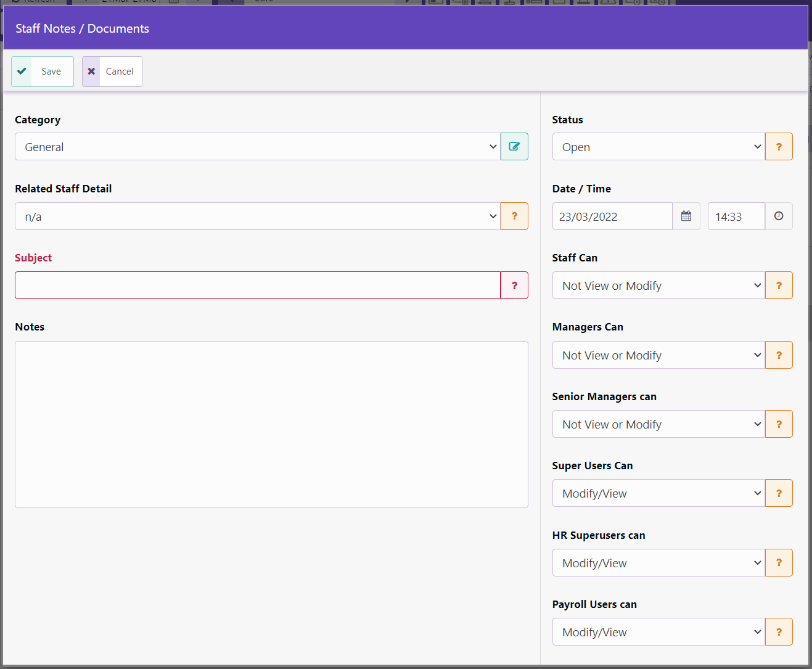Open the clock time picker
The width and height of the screenshot is (812, 669).
point(779,216)
